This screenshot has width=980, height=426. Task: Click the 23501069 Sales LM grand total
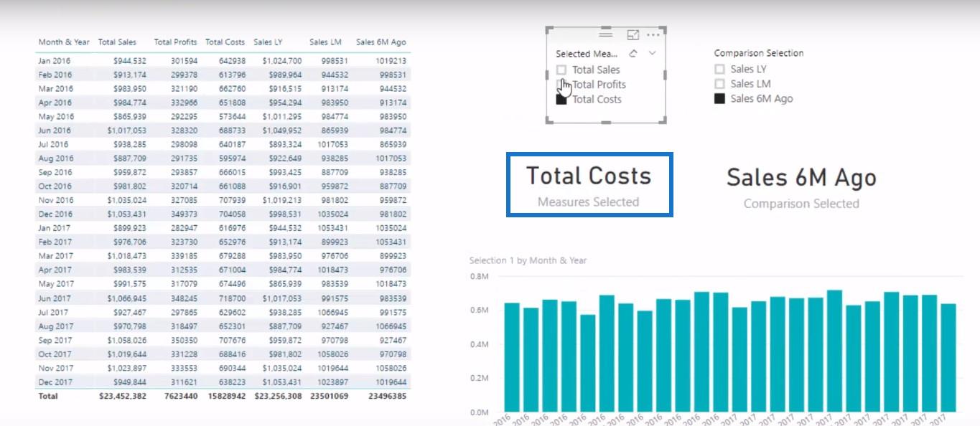328,396
